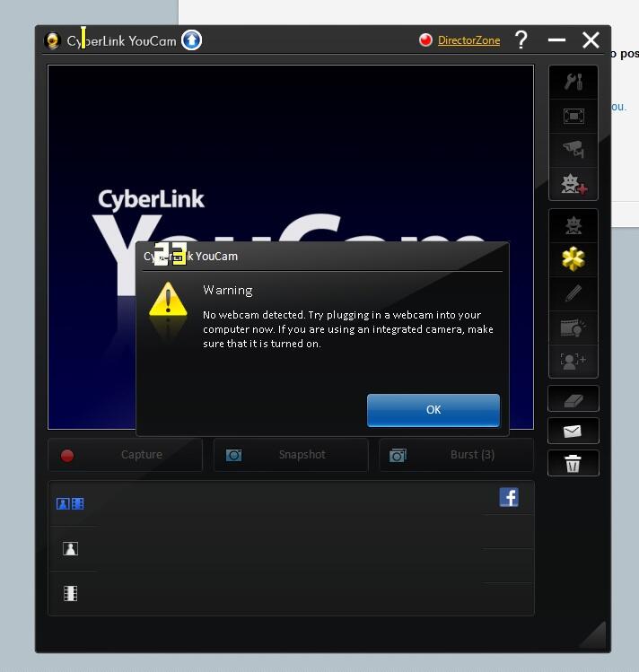The height and width of the screenshot is (672, 639).
Task: Open the avatar effects icon
Action: click(573, 225)
